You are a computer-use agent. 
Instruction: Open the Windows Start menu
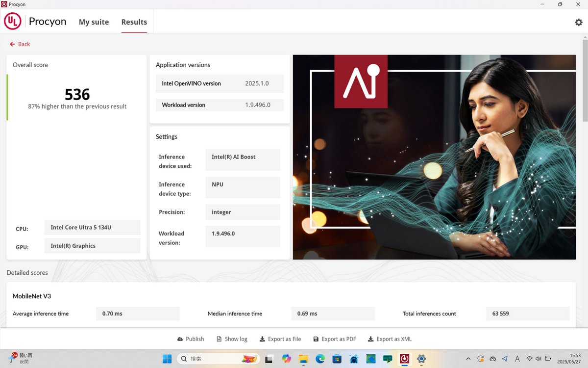coord(167,359)
